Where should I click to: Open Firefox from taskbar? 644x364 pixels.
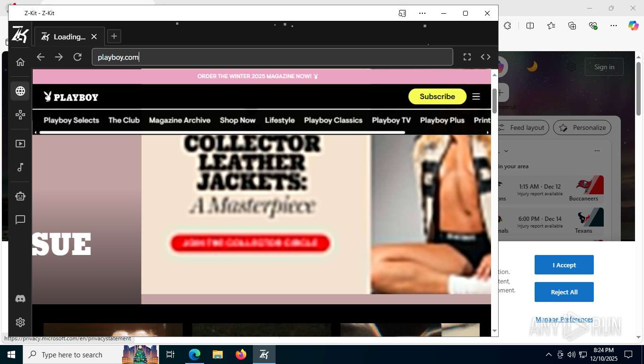click(x=241, y=355)
